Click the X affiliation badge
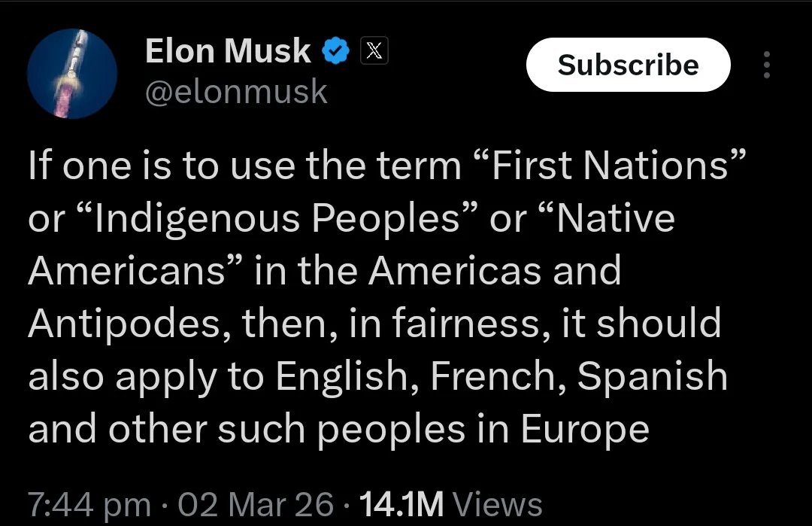Image resolution: width=812 pixels, height=526 pixels. (374, 51)
